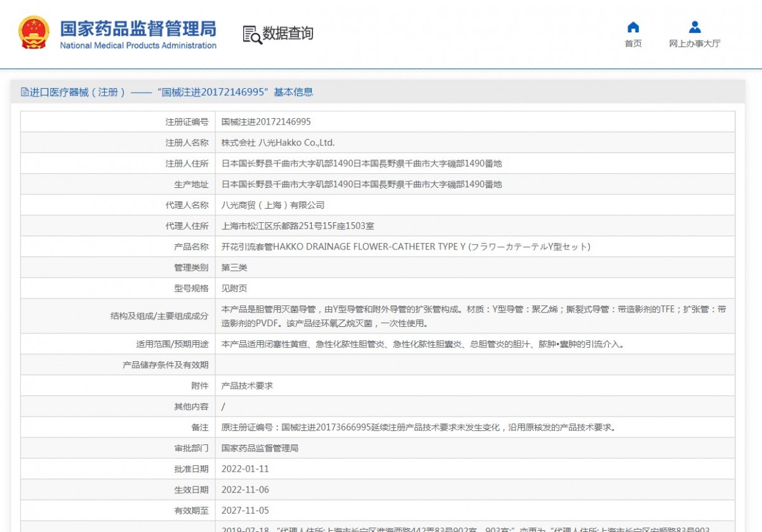
Task: Click the national emblem logo
Action: click(34, 32)
